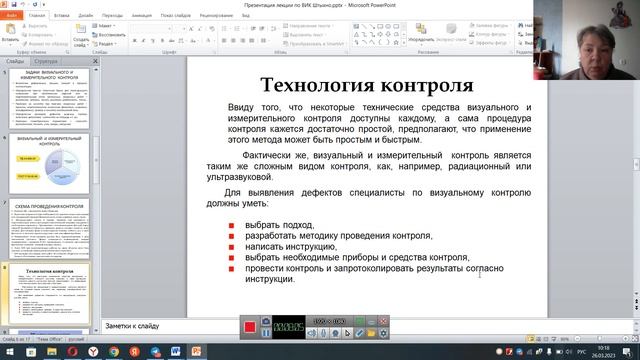Click the Создать слайд icon
Viewport: 640px width, 360px height.
click(81, 29)
